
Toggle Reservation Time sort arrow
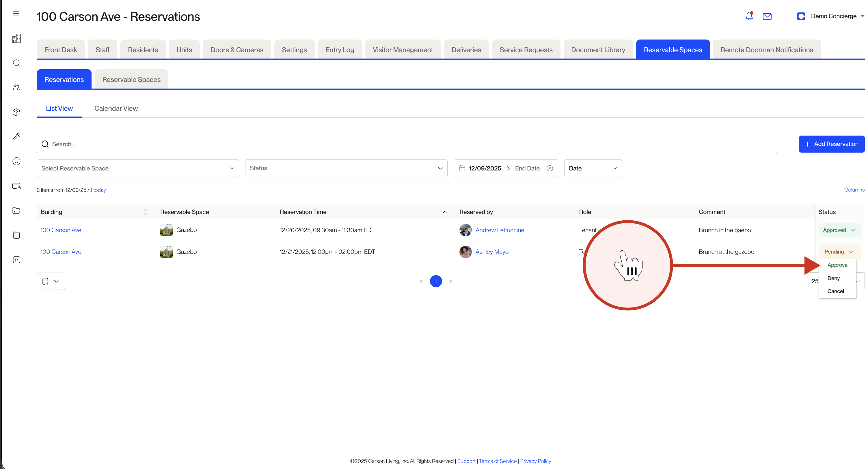click(x=444, y=212)
